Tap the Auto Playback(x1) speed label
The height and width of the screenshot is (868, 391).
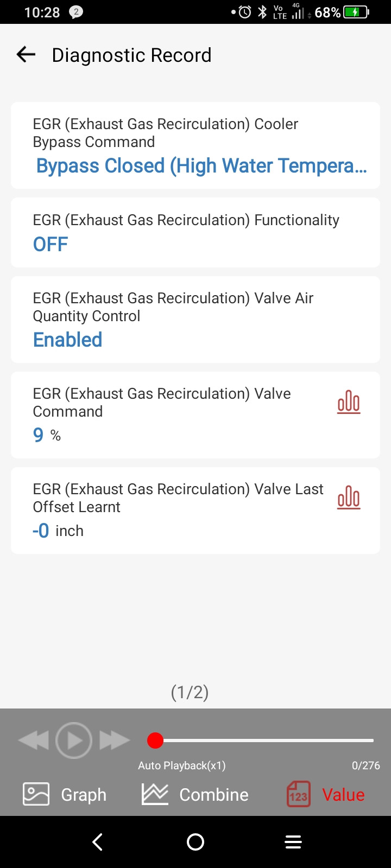(182, 765)
